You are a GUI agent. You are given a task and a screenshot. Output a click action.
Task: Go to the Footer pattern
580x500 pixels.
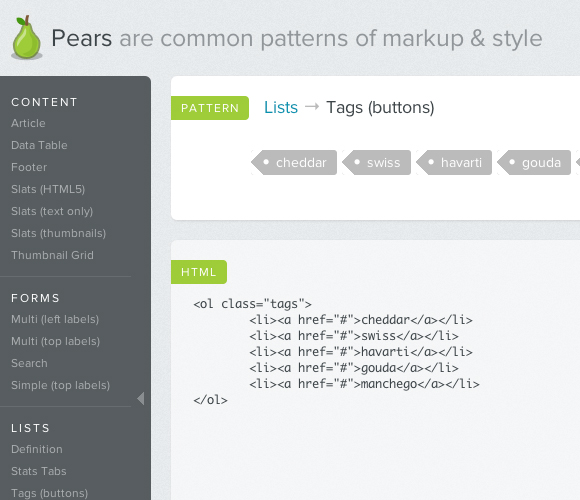pos(29,167)
